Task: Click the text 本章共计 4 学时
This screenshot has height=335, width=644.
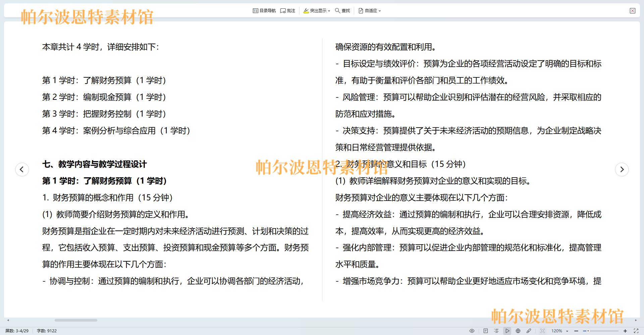Action: pos(71,47)
